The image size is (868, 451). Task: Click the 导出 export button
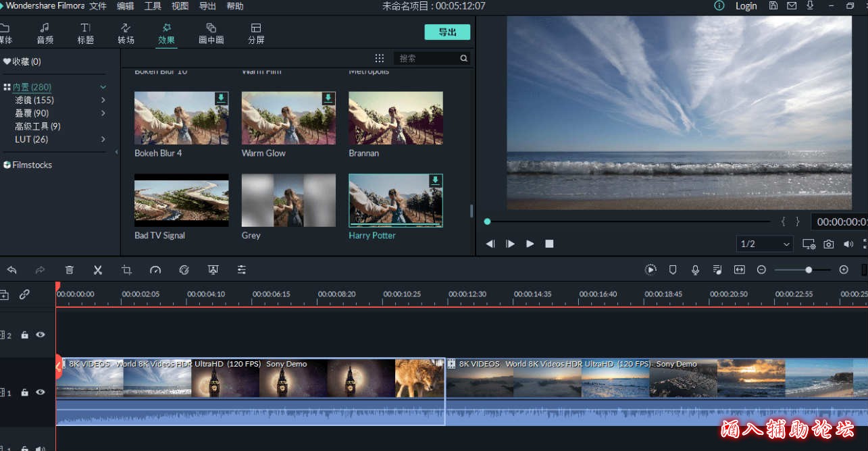tap(447, 32)
